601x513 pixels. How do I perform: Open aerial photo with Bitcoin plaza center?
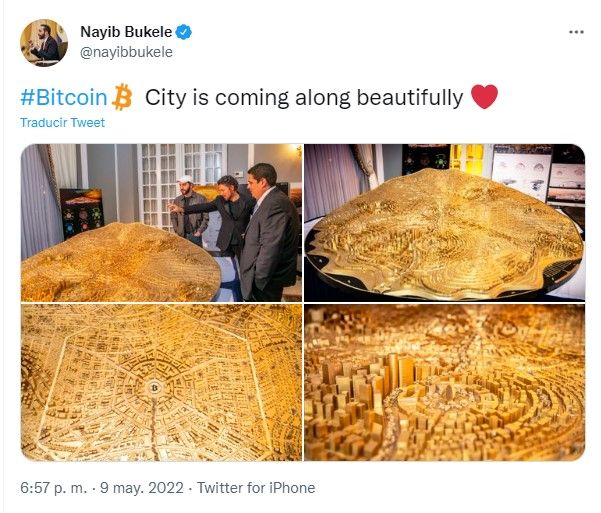coord(161,383)
